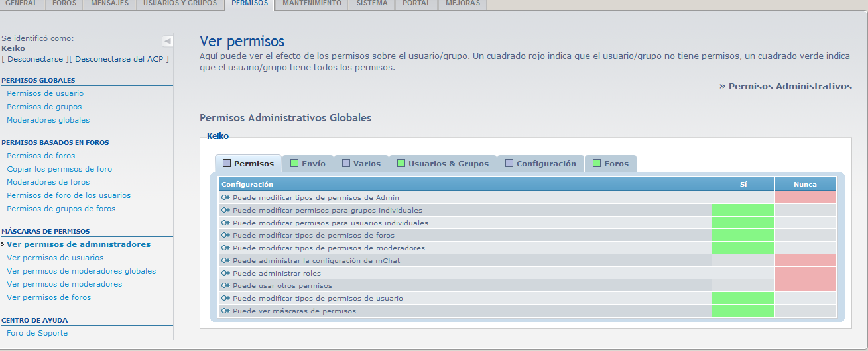
Task: Click the green square on Foros tab
Action: pyautogui.click(x=597, y=163)
